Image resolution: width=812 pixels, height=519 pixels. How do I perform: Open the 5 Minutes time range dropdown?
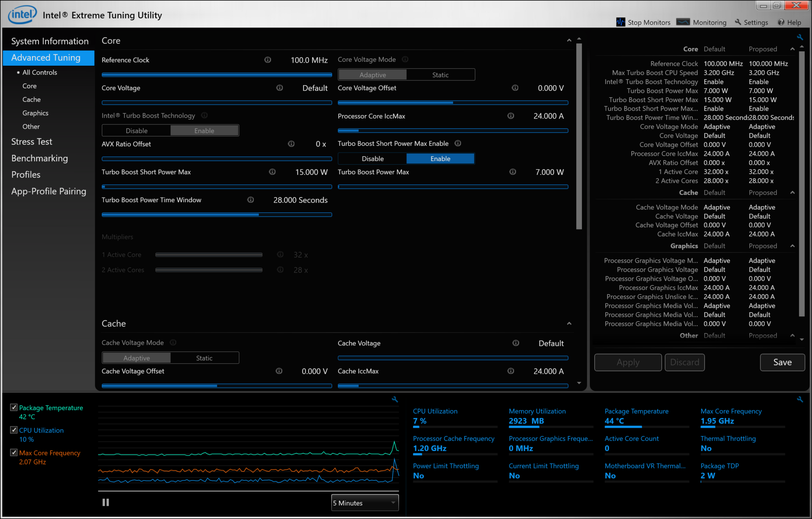[364, 503]
